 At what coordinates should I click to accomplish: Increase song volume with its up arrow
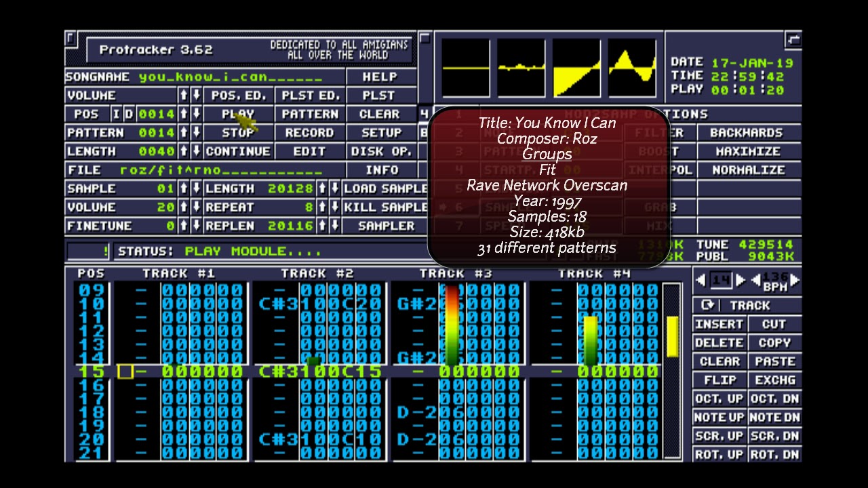tap(183, 96)
